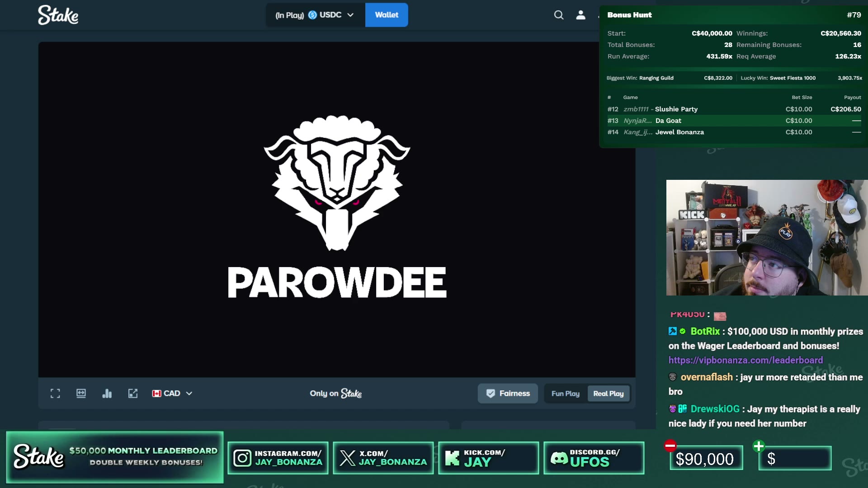Screen dimensions: 868x488
Task: Open the search magnifier icon
Action: [559, 15]
